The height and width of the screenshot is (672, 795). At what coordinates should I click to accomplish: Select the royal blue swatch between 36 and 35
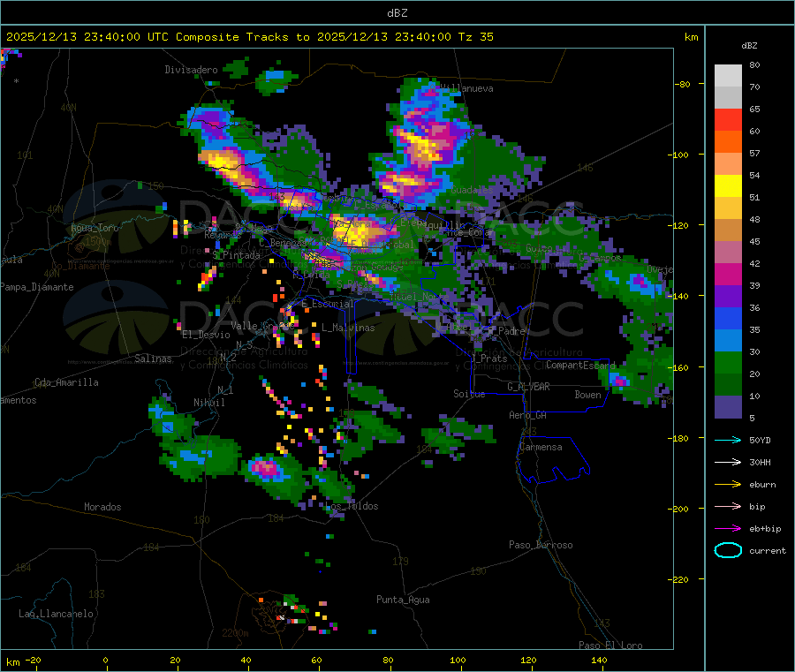click(x=728, y=318)
